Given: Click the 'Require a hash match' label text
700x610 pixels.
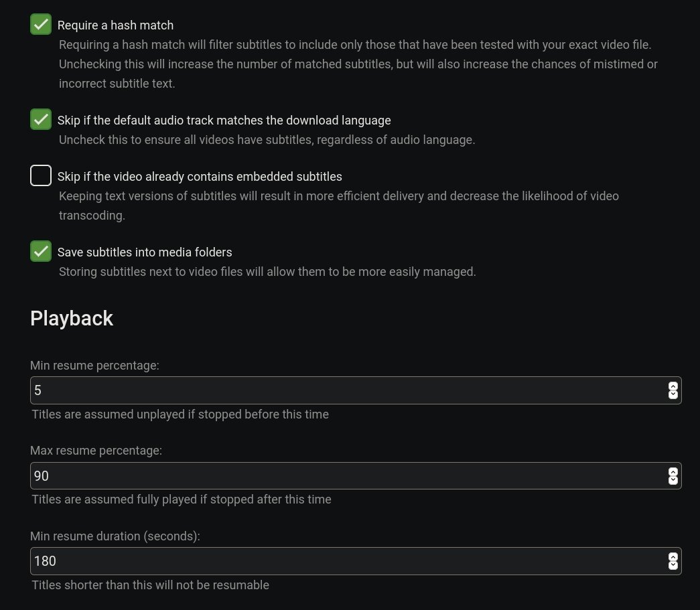Looking at the screenshot, I should pyautogui.click(x=115, y=25).
